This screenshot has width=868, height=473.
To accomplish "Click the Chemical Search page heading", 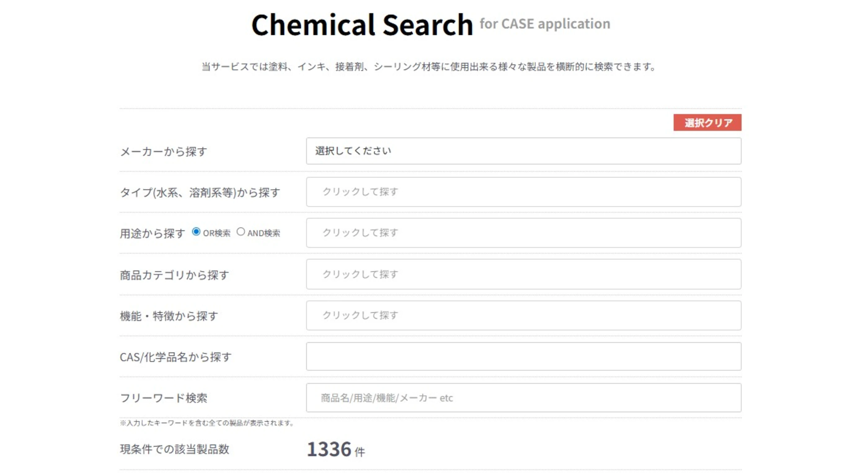I will pos(362,25).
